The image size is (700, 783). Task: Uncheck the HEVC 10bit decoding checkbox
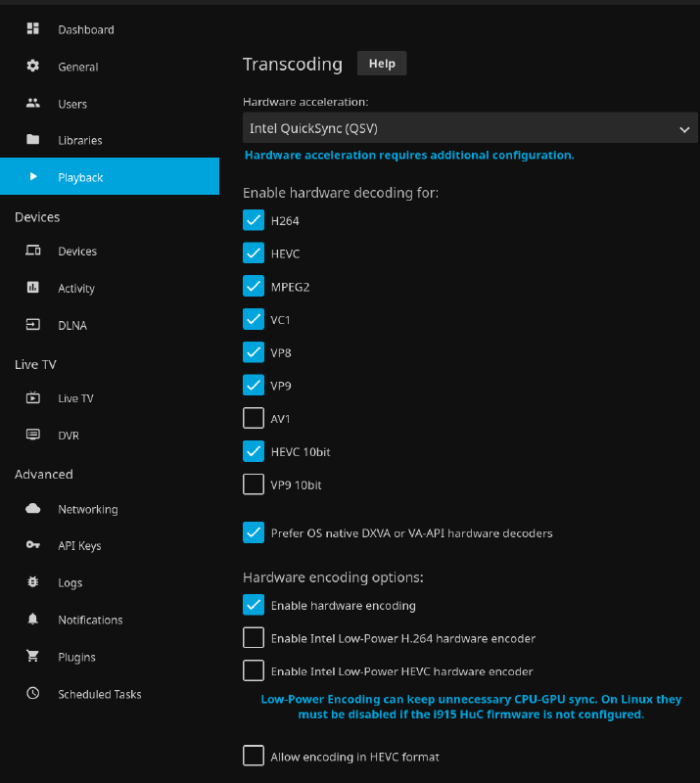click(254, 451)
